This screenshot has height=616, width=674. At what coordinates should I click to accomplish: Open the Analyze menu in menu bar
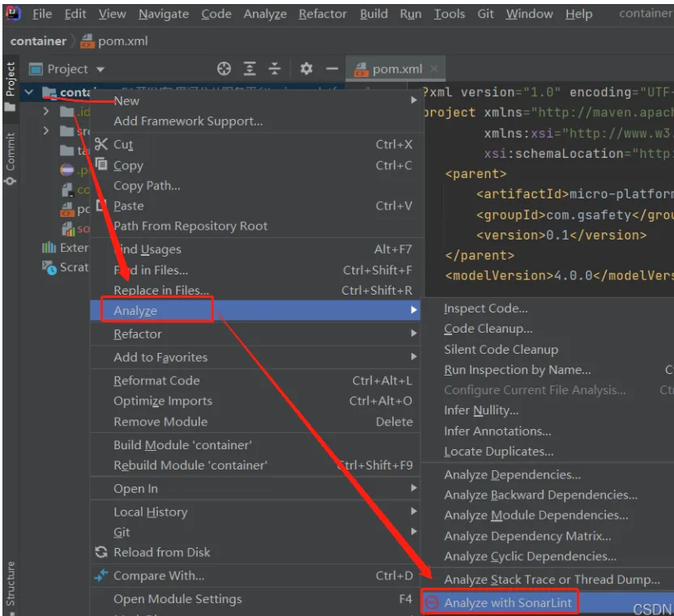tap(265, 15)
